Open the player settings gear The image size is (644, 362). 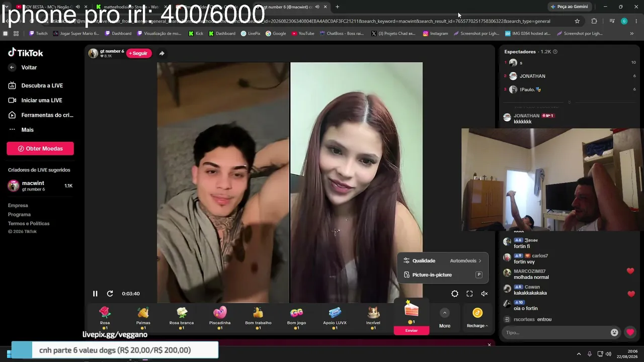tap(455, 294)
